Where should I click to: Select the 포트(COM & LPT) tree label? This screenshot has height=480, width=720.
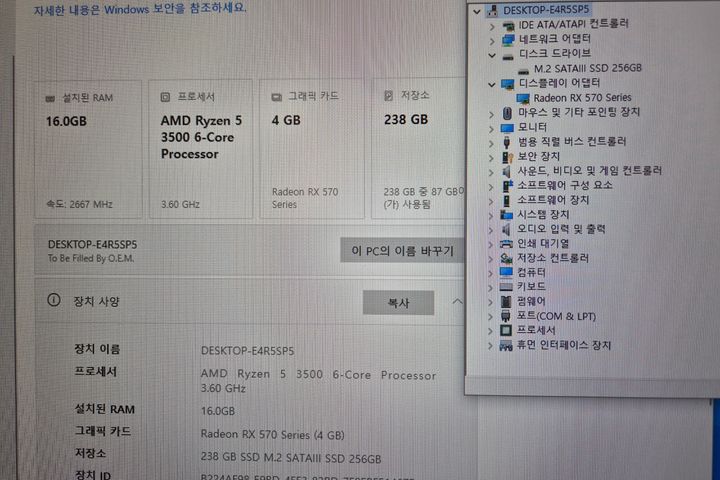click(x=556, y=316)
